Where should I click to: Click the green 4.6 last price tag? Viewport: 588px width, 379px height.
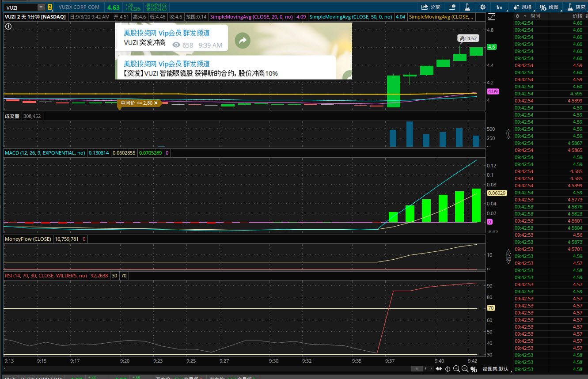coord(492,47)
